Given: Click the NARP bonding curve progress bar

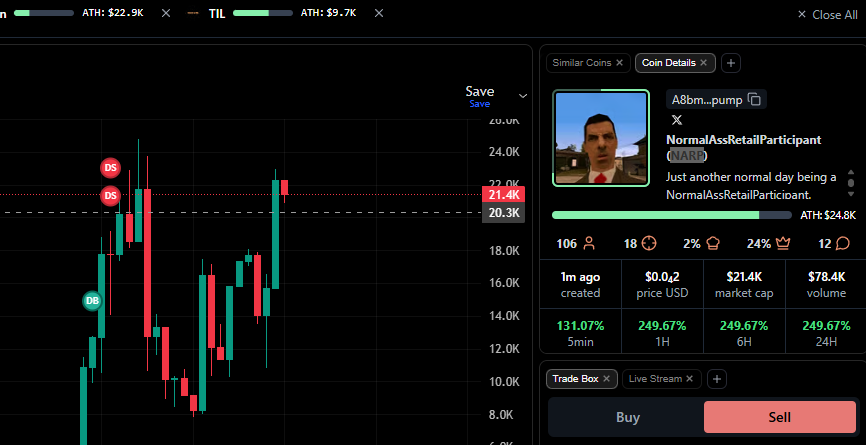Looking at the screenshot, I should (x=672, y=215).
